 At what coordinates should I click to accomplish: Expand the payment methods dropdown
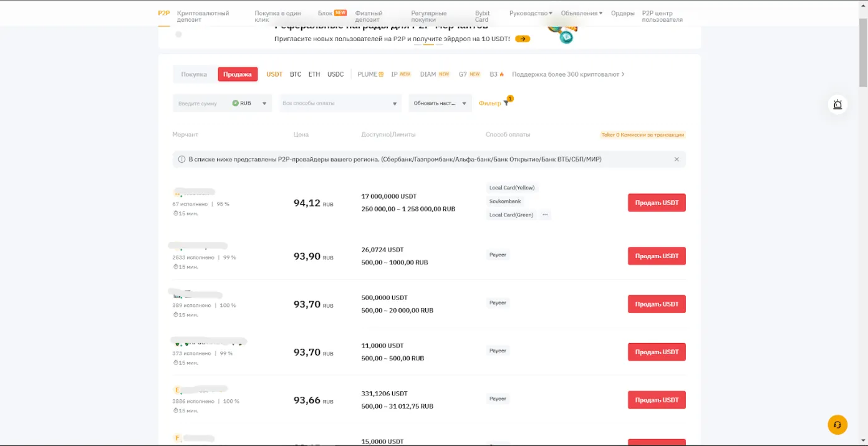[x=340, y=104]
